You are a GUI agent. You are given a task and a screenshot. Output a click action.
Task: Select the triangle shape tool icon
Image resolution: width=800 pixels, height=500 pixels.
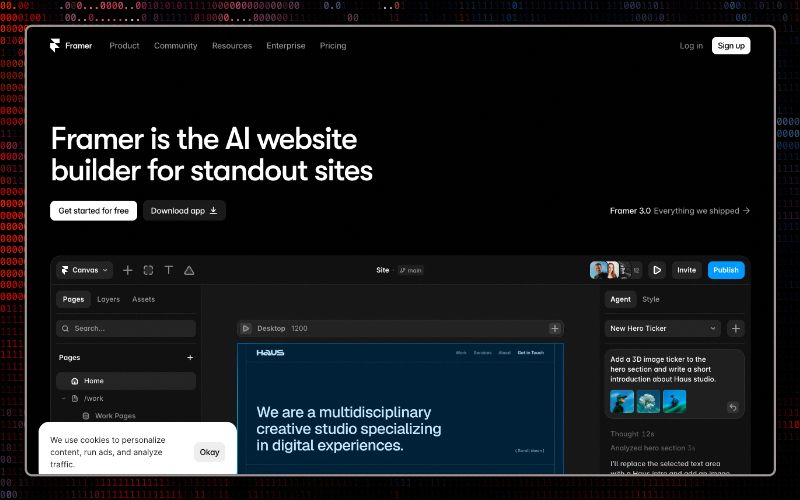(189, 270)
